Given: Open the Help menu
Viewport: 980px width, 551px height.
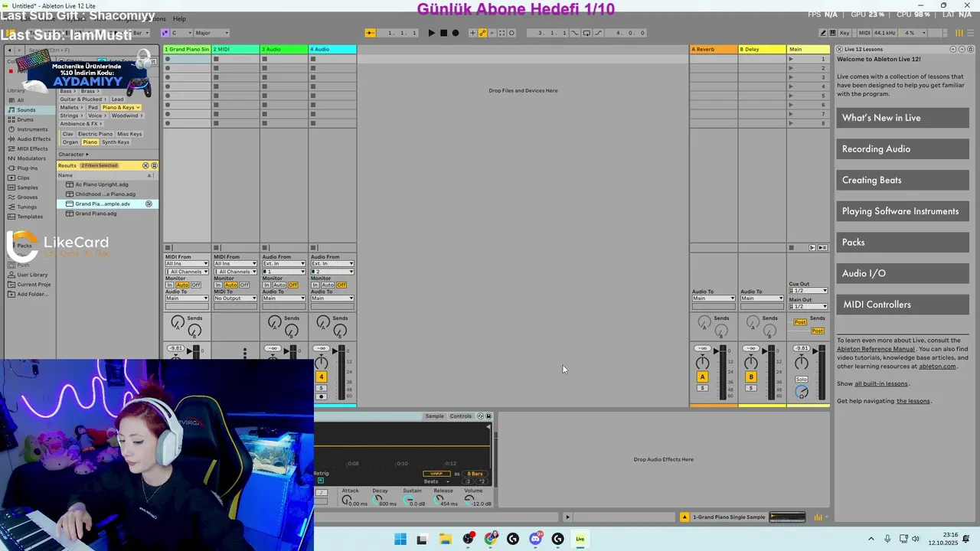Looking at the screenshot, I should (x=179, y=18).
